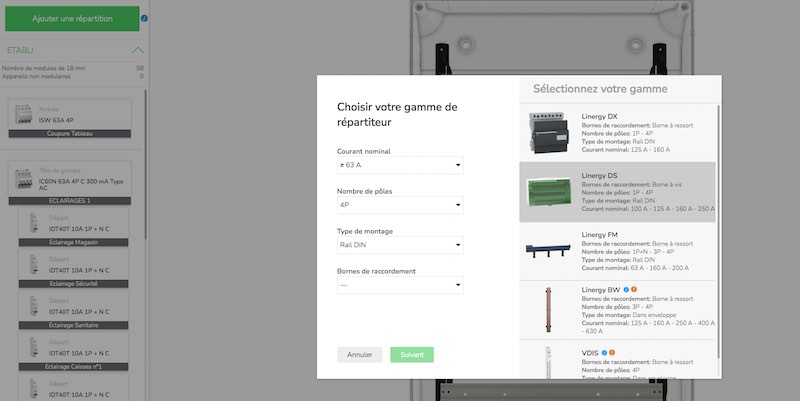Image resolution: width=800 pixels, height=401 pixels.
Task: Select the Linergy DS product image
Action: (548, 191)
